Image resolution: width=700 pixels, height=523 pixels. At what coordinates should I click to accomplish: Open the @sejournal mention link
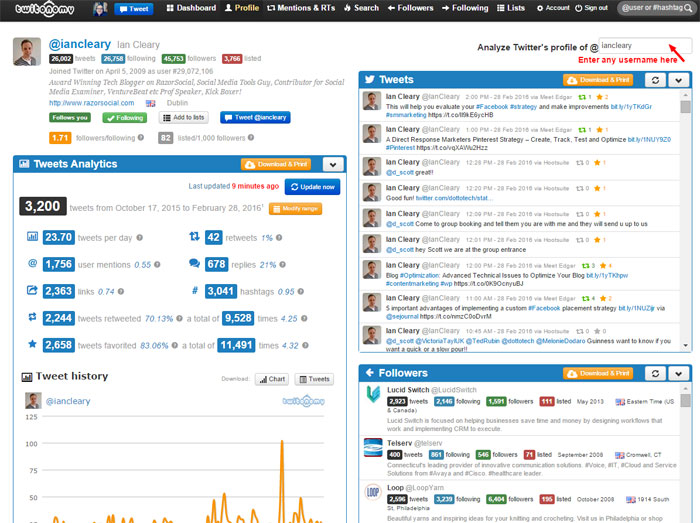402,316
